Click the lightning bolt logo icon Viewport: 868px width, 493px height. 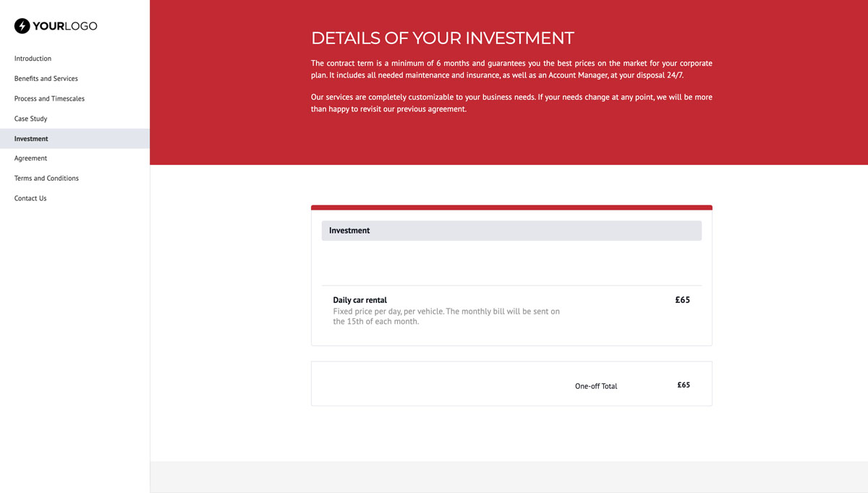point(22,26)
